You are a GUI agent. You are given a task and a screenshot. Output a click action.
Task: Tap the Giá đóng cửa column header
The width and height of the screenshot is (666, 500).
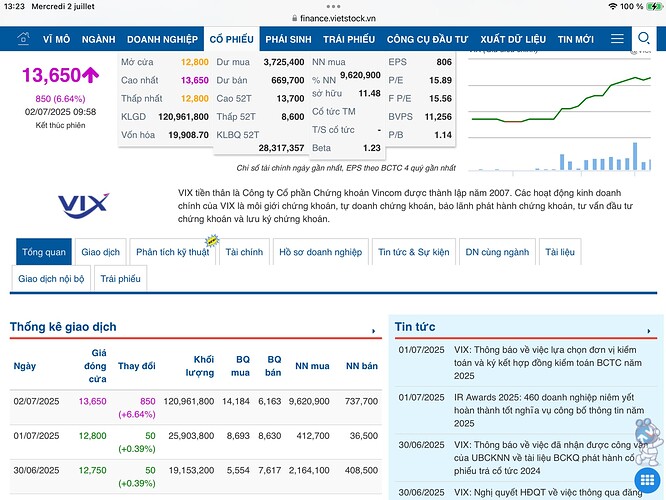96,366
